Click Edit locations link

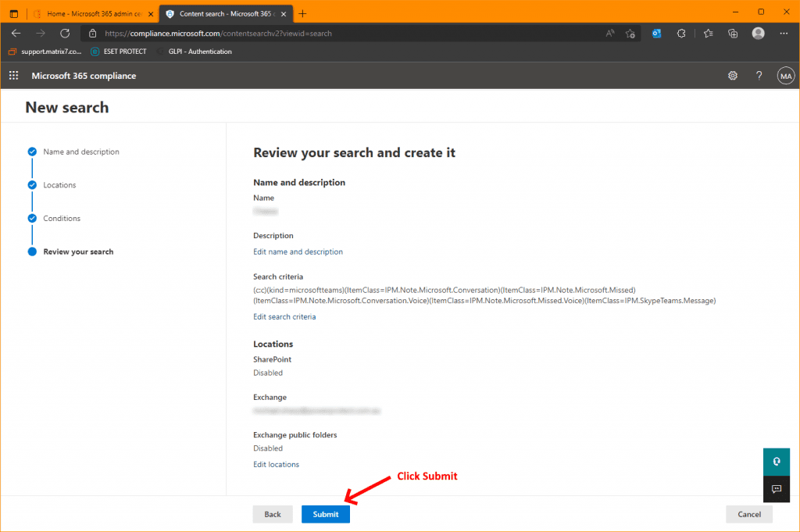pos(276,464)
